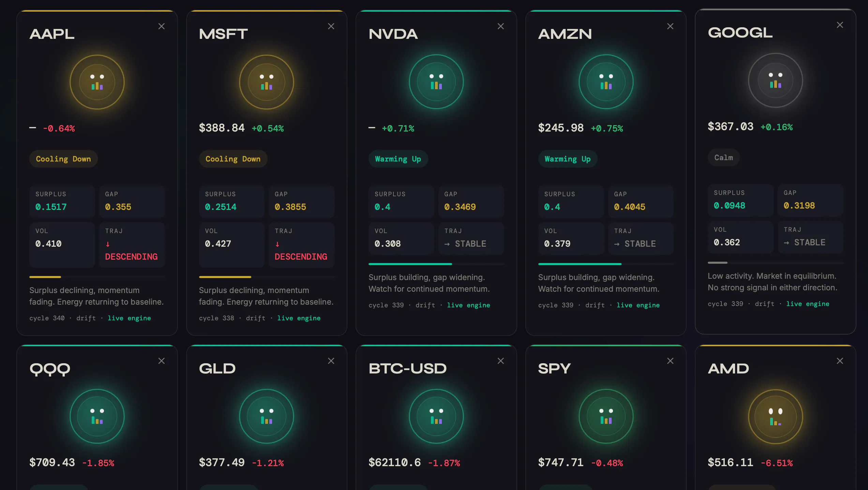Viewport: 868px width, 490px height.
Task: Click the AAPL Cooling Down status badge
Action: 63,159
